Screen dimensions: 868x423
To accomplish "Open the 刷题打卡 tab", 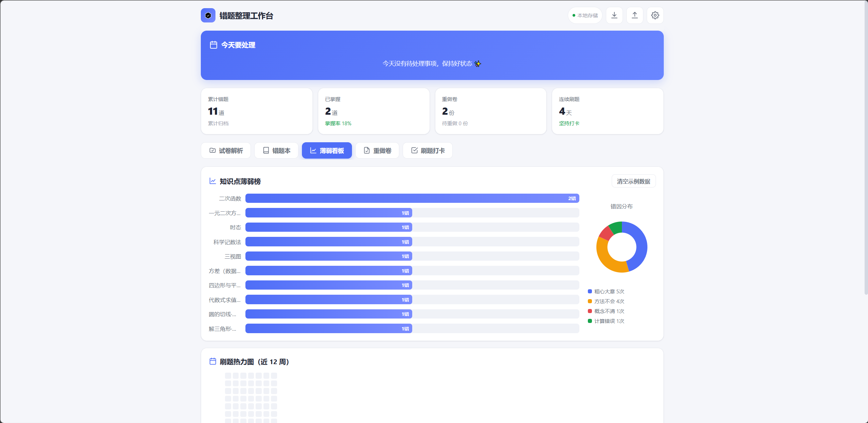I will pyautogui.click(x=428, y=150).
